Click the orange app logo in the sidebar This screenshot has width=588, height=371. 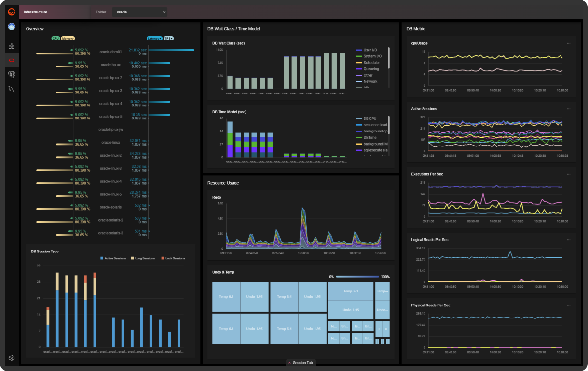tap(12, 12)
